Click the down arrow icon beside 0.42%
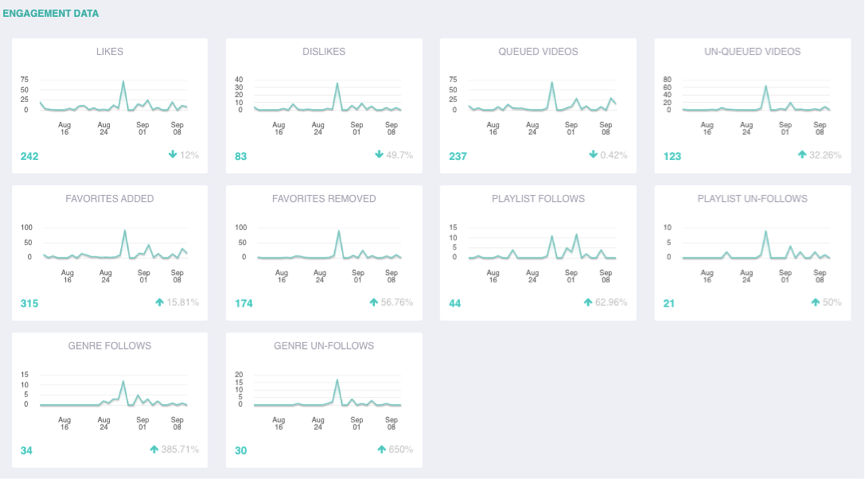The image size is (865, 479). coord(593,155)
